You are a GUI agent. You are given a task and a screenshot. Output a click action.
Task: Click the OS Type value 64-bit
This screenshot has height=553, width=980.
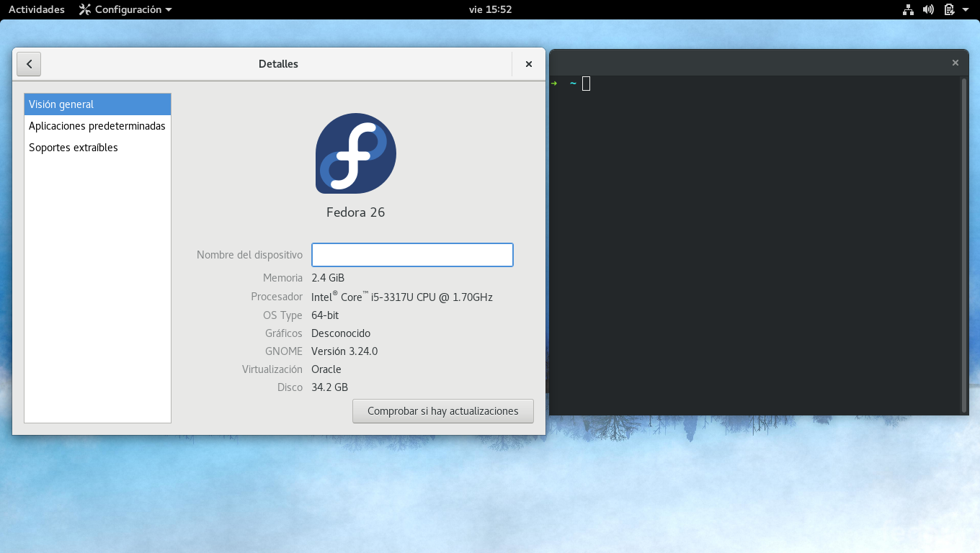coord(325,315)
